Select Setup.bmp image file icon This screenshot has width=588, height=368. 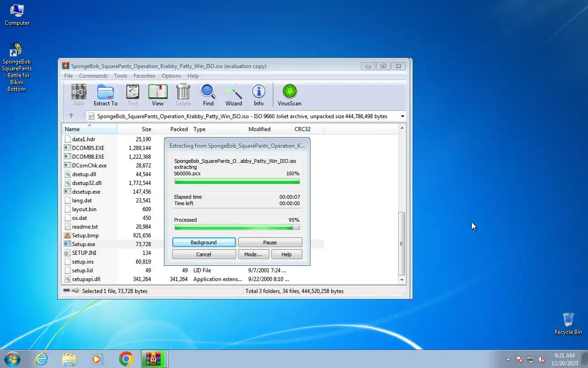pyautogui.click(x=68, y=235)
